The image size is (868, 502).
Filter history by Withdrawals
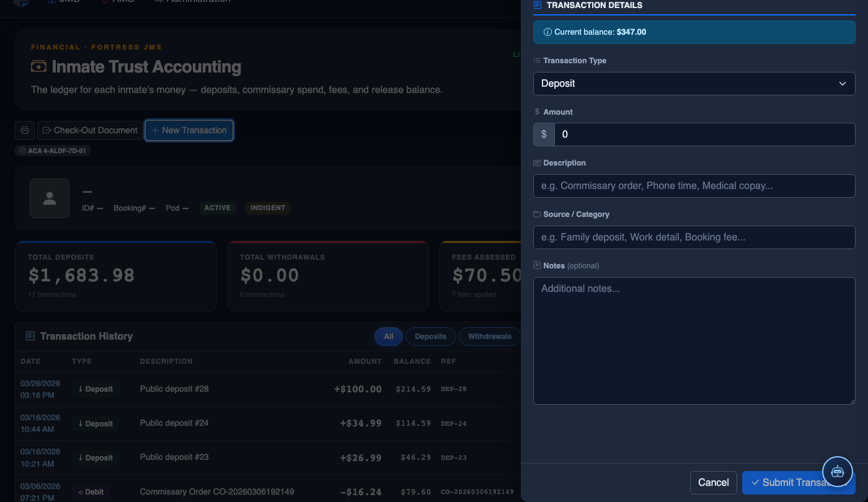pos(490,337)
